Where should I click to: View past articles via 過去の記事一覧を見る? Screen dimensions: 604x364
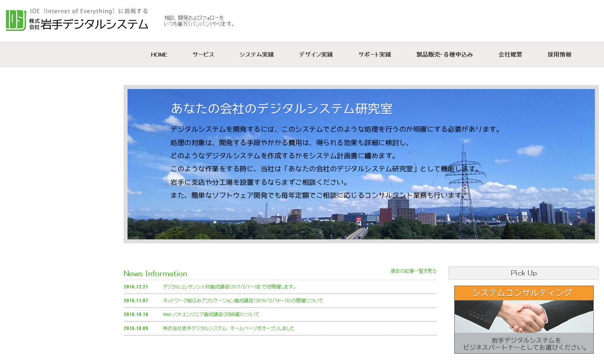click(413, 271)
